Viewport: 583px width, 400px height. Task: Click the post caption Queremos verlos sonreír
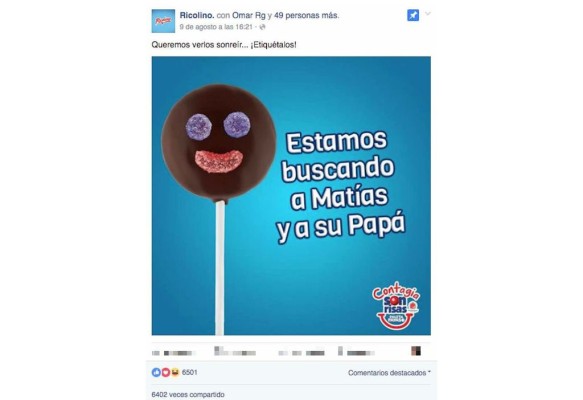(224, 45)
